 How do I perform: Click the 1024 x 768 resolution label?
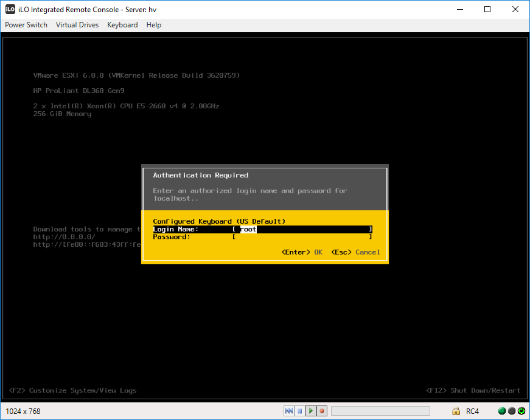23,411
